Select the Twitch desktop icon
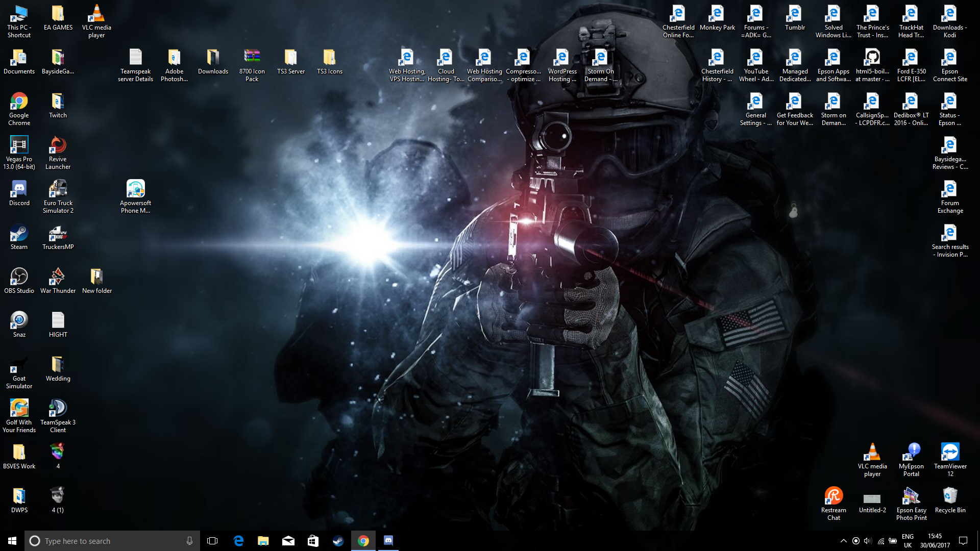The image size is (980, 551). tap(58, 105)
